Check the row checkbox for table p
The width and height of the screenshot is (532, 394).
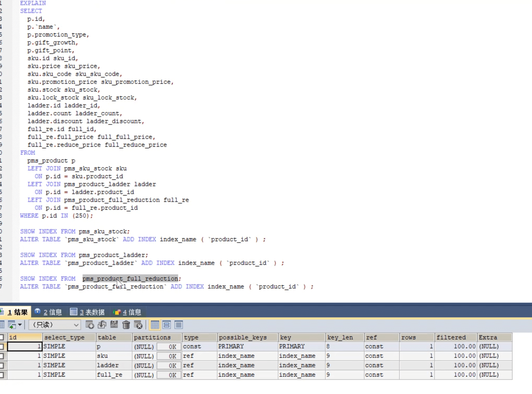(2, 347)
